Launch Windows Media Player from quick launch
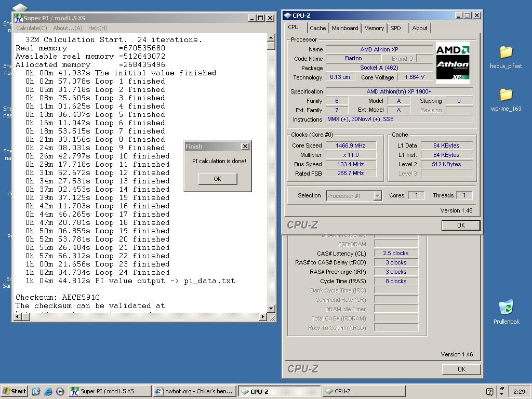This screenshot has width=532, height=399. (x=60, y=391)
